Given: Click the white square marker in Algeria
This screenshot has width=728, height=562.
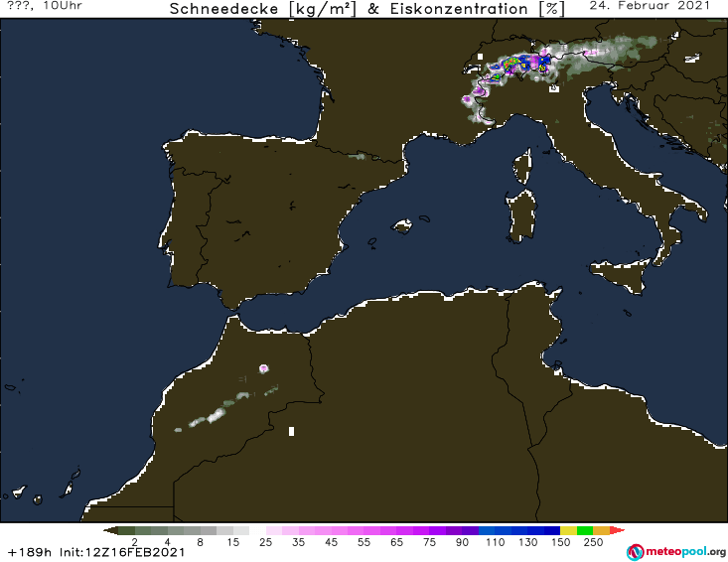Looking at the screenshot, I should 292,431.
